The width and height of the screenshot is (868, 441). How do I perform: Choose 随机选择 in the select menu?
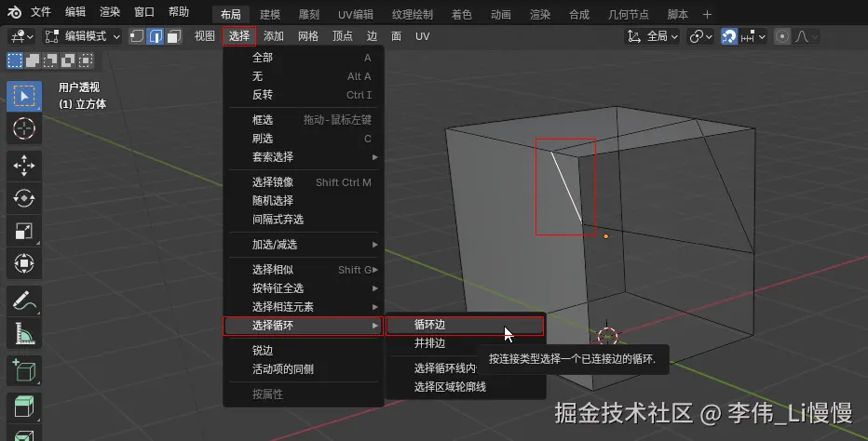pos(304,201)
